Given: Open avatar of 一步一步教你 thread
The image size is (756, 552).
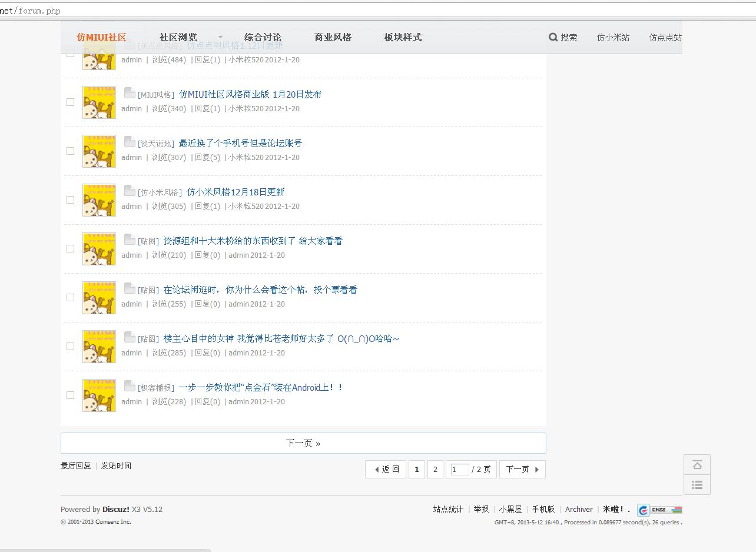Looking at the screenshot, I should [x=99, y=395].
